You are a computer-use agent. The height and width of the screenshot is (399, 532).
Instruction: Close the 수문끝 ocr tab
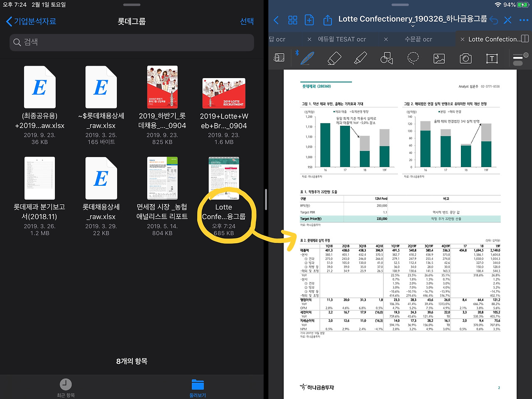click(x=386, y=39)
